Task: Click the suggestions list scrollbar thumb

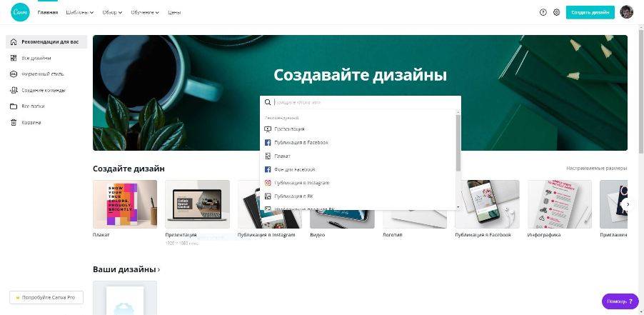Action: pyautogui.click(x=458, y=143)
